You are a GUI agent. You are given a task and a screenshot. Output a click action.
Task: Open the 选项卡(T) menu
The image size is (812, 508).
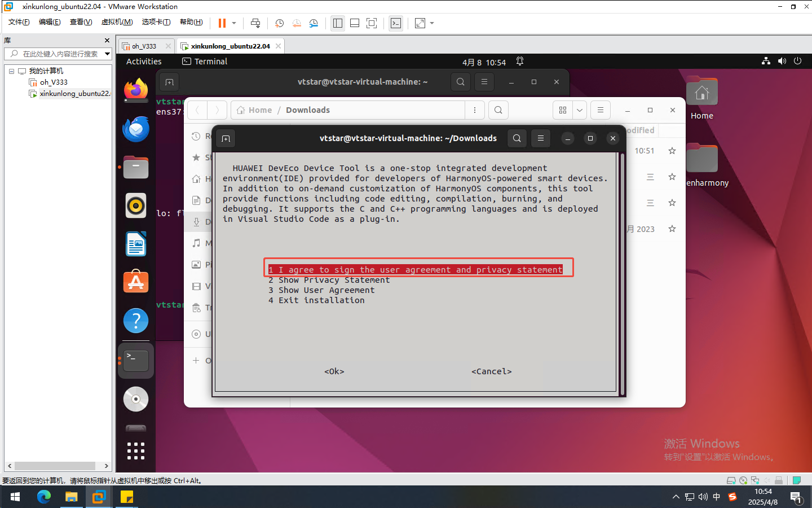pos(156,22)
